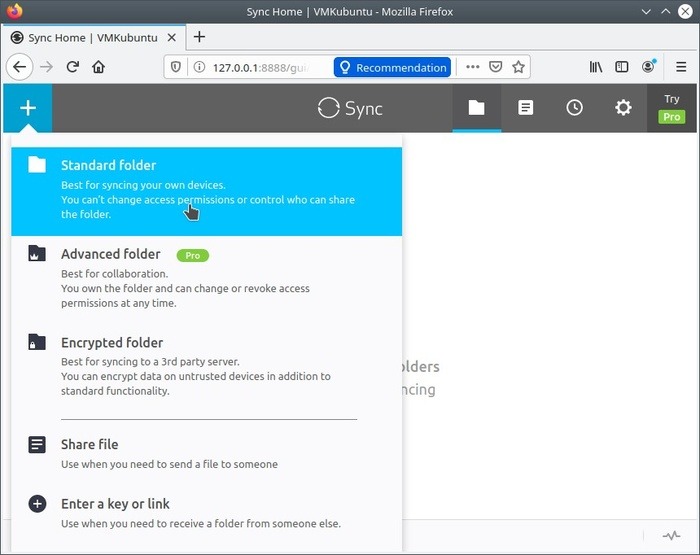The width and height of the screenshot is (700, 555).
Task: Click the Advanced folder crown icon
Action: (37, 253)
